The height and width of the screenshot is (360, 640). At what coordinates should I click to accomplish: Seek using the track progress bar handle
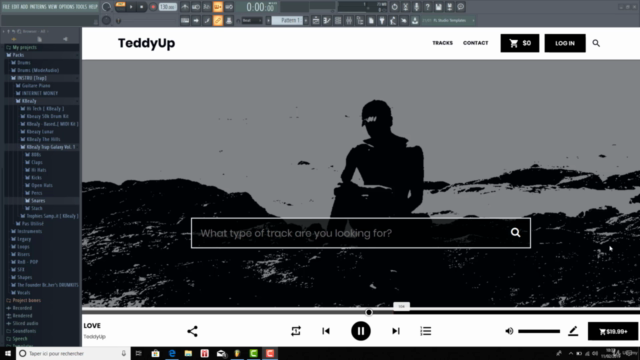[369, 312]
